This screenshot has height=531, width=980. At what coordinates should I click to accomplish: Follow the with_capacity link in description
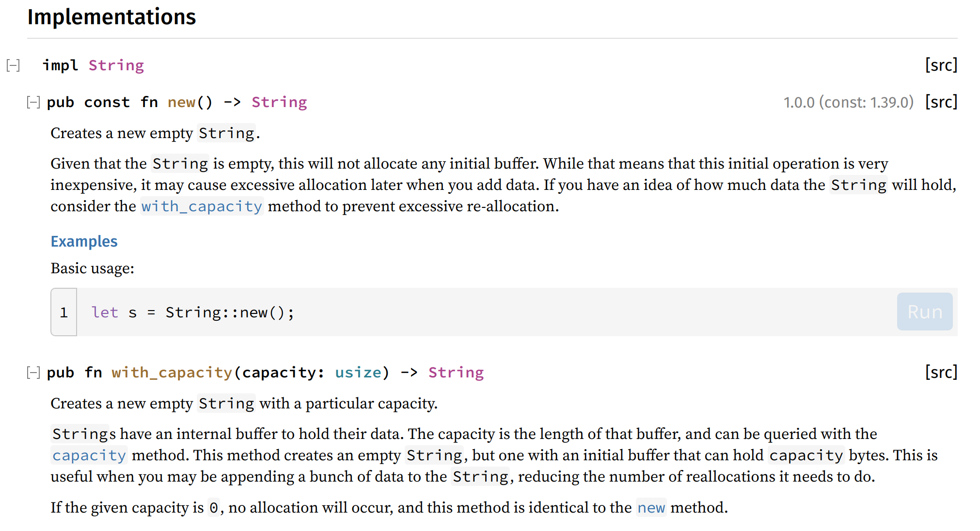tap(202, 206)
